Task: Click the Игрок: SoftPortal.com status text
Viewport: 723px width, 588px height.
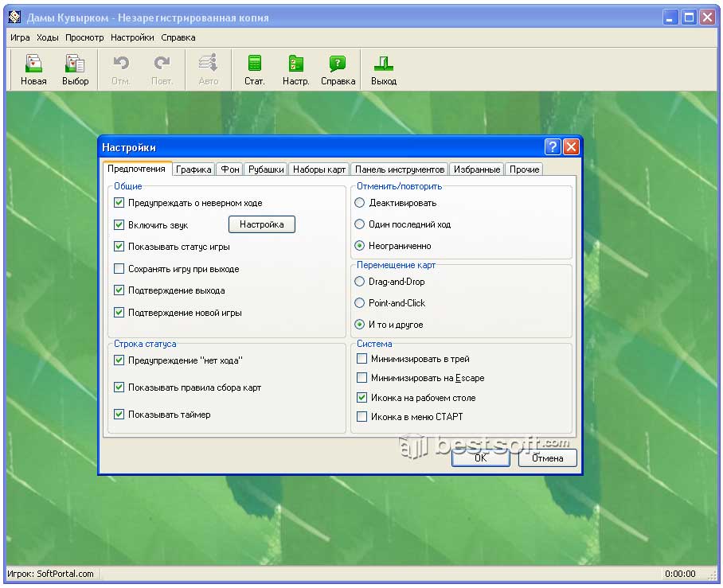Action: [x=50, y=574]
